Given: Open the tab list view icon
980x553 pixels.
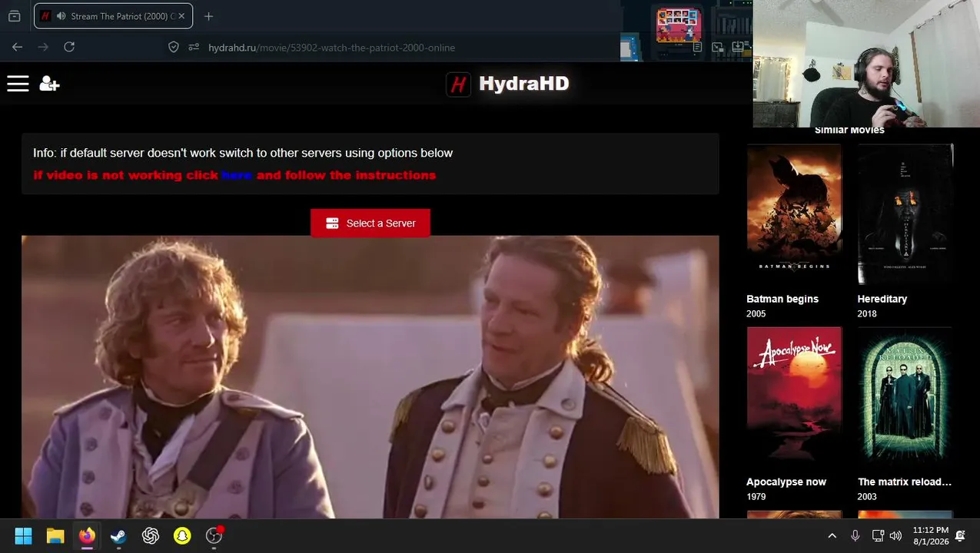Looking at the screenshot, I should click(x=14, y=16).
